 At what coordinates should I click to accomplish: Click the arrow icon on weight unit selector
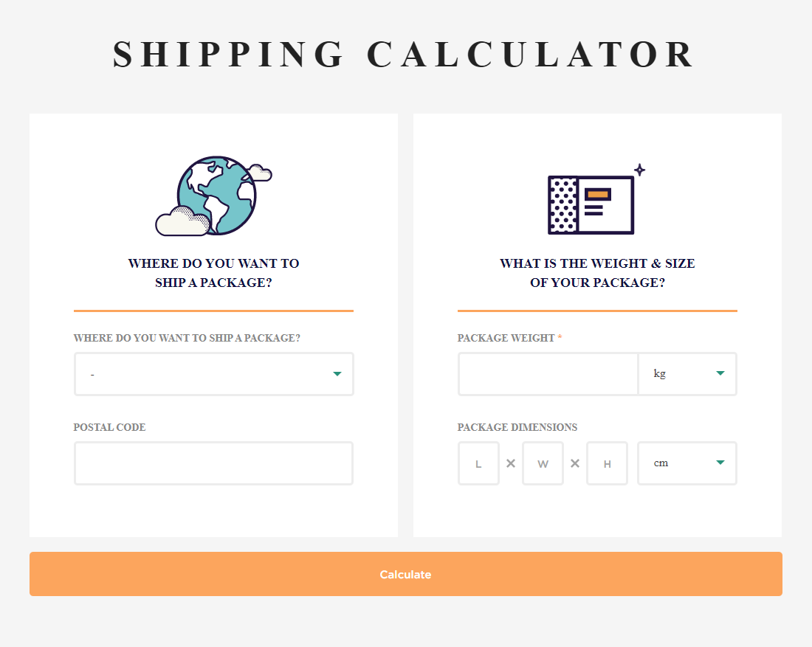pyautogui.click(x=719, y=374)
